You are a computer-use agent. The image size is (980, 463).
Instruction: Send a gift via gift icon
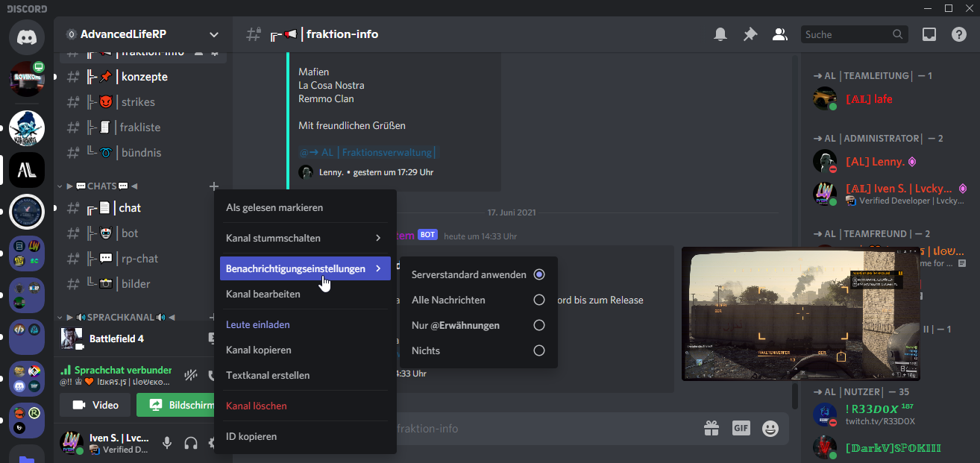(712, 428)
